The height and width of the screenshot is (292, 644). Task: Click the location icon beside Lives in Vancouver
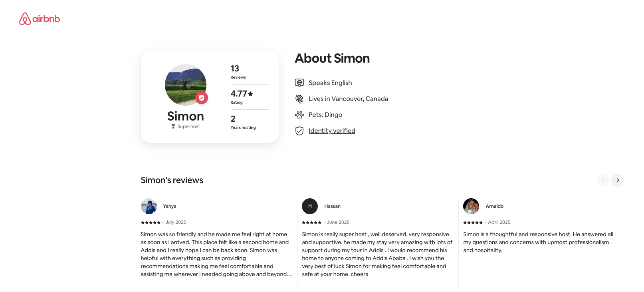(x=299, y=99)
